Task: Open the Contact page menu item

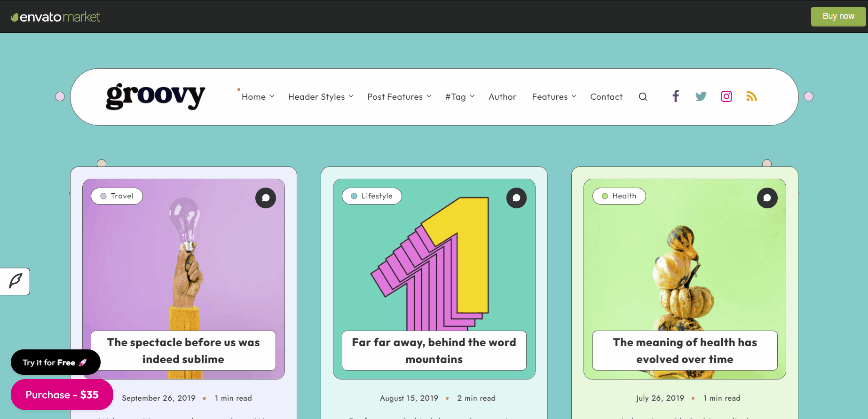Action: (606, 97)
